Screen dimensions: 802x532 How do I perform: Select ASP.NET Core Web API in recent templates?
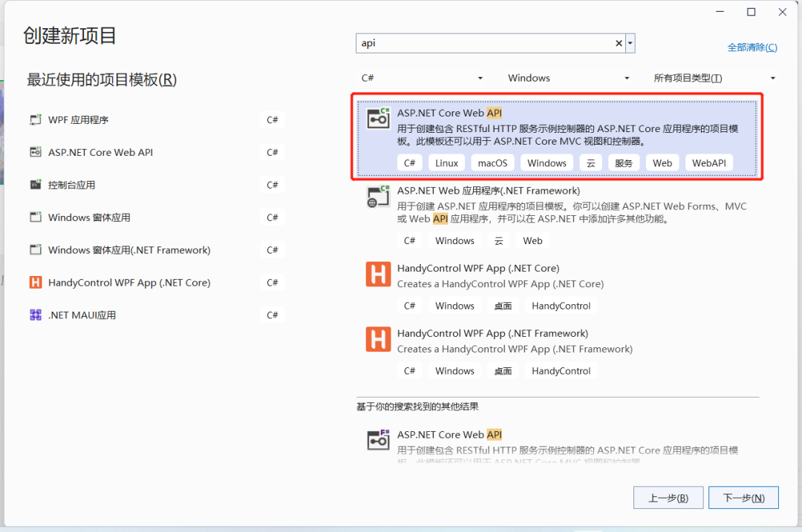[156, 152]
